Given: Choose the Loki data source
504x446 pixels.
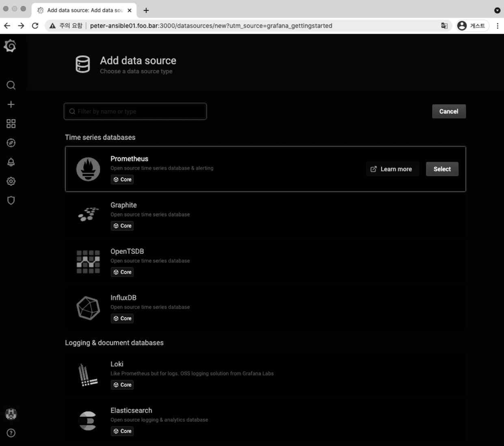Looking at the screenshot, I should tap(265, 374).
